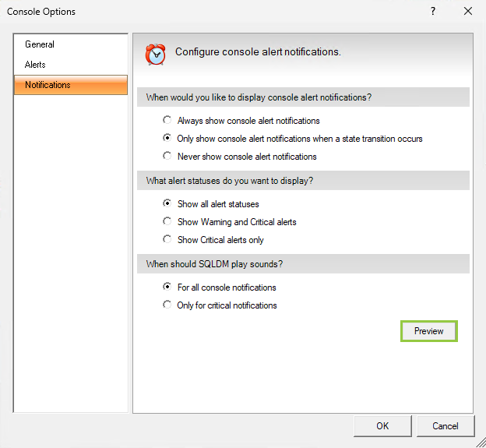Screen dimensions: 486x448
Task: Select Only show notifications on state transition
Action: pos(167,139)
